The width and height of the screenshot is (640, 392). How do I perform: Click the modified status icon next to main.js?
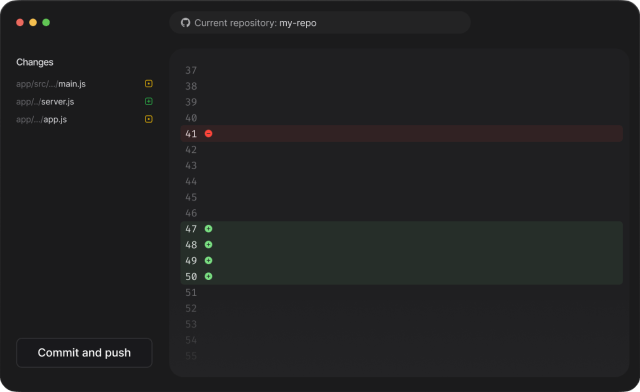click(149, 84)
